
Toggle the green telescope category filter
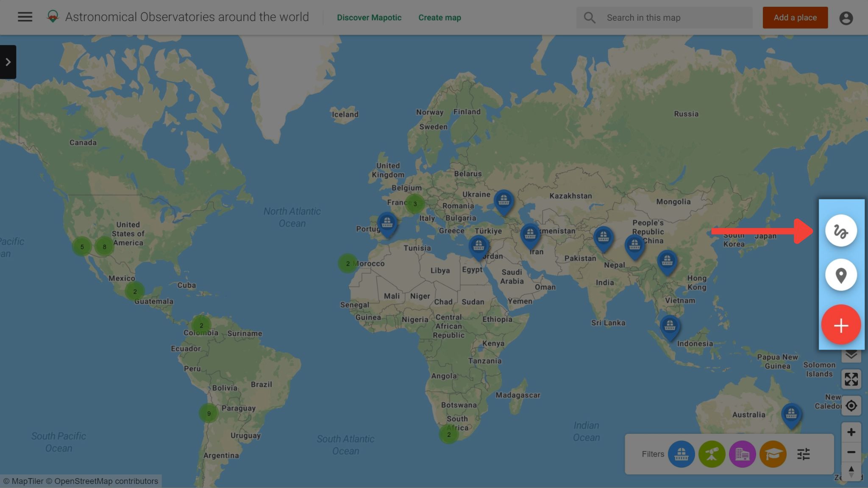coord(712,454)
